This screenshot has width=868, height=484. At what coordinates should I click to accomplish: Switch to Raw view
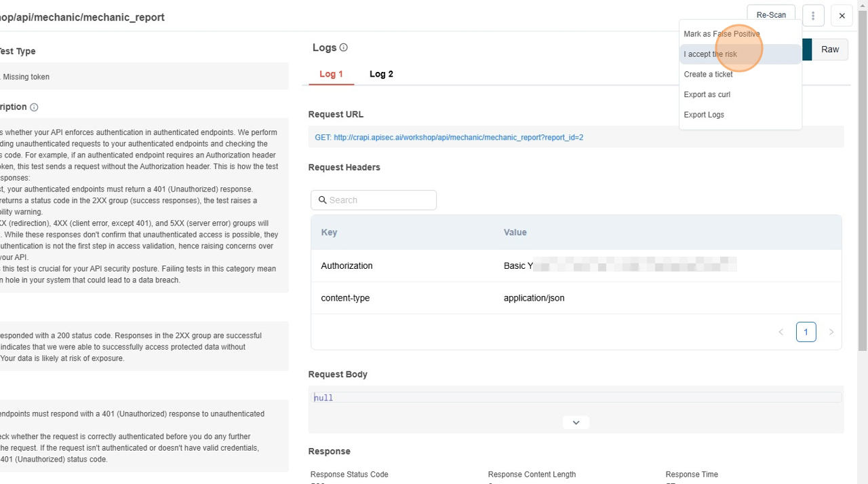(829, 50)
